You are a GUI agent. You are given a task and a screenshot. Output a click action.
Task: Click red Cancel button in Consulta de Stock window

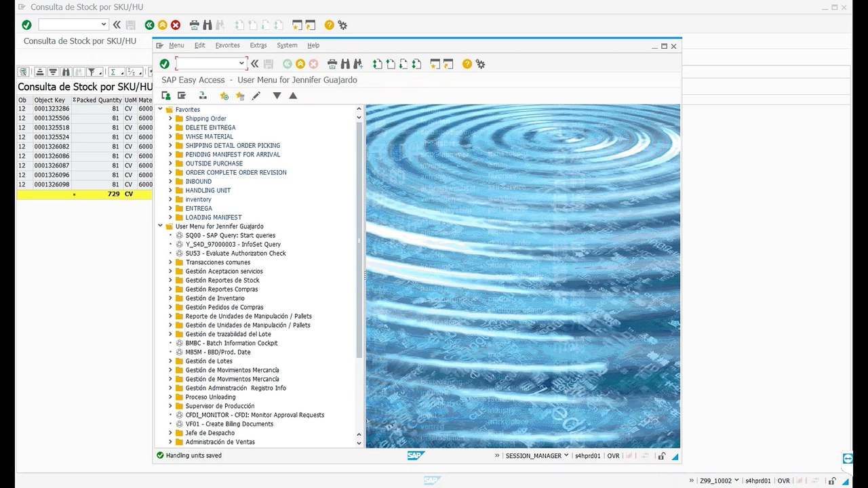pos(176,25)
